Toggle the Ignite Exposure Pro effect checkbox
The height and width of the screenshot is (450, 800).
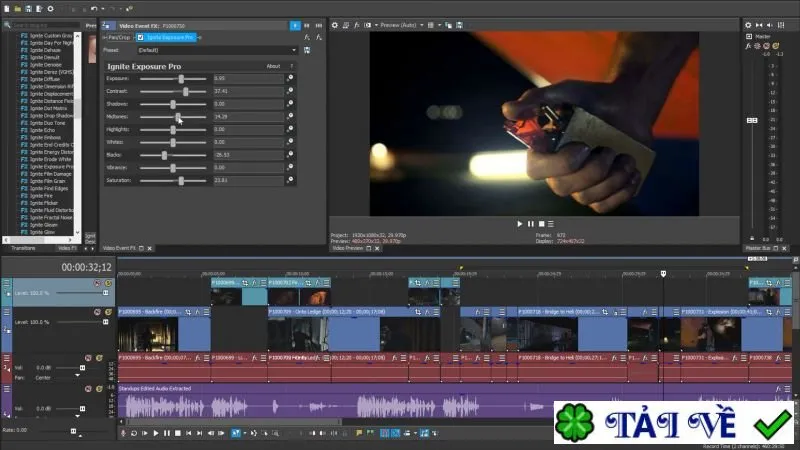(x=140, y=37)
